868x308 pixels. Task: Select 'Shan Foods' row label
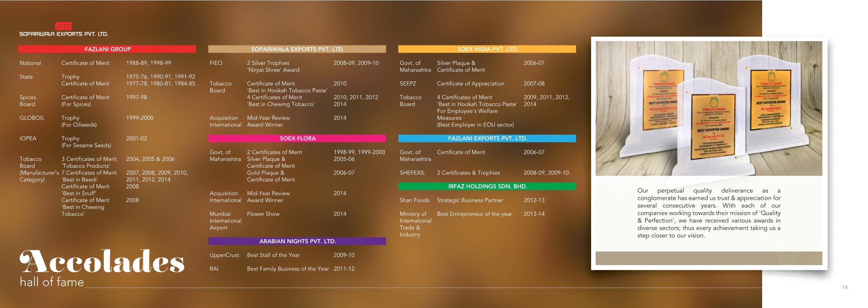click(414, 200)
